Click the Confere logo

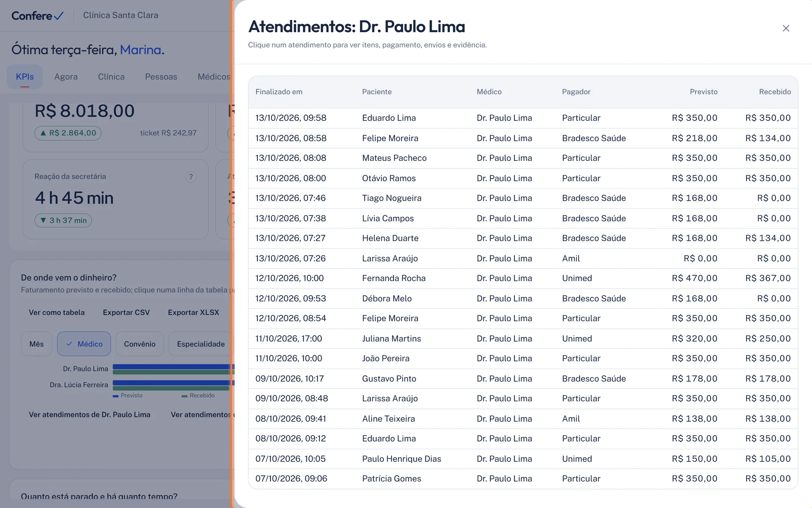pyautogui.click(x=37, y=16)
